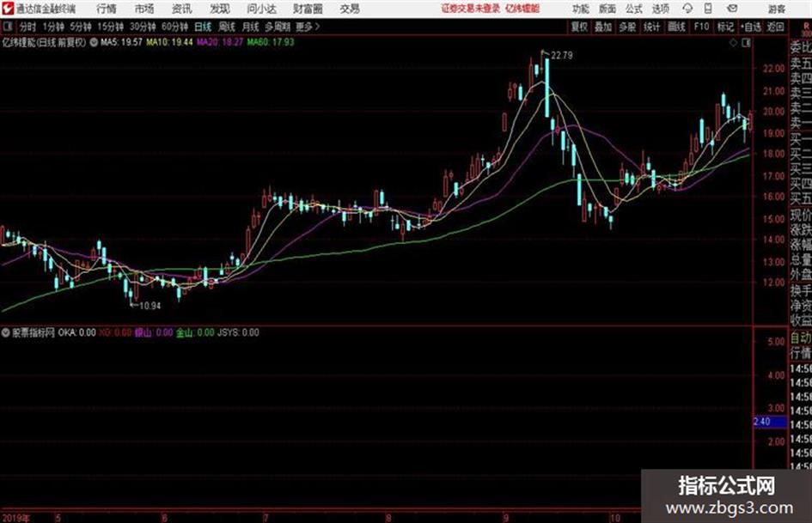Switch to the 分时 chart tab

(27, 27)
